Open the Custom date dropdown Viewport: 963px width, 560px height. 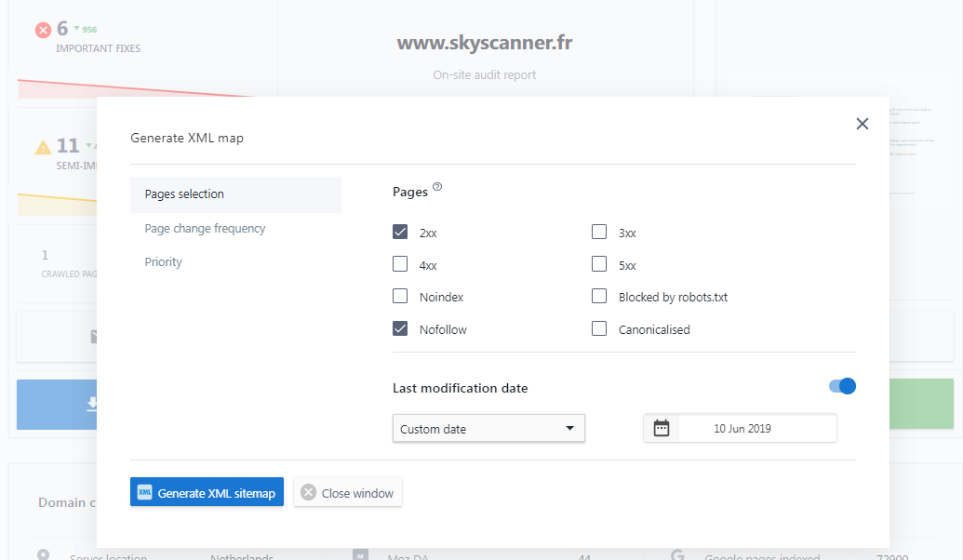[x=488, y=428]
